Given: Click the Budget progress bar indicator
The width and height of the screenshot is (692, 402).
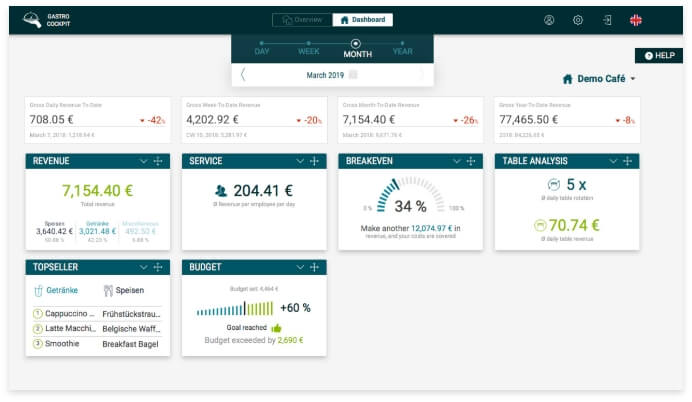Looking at the screenshot, I should [234, 309].
